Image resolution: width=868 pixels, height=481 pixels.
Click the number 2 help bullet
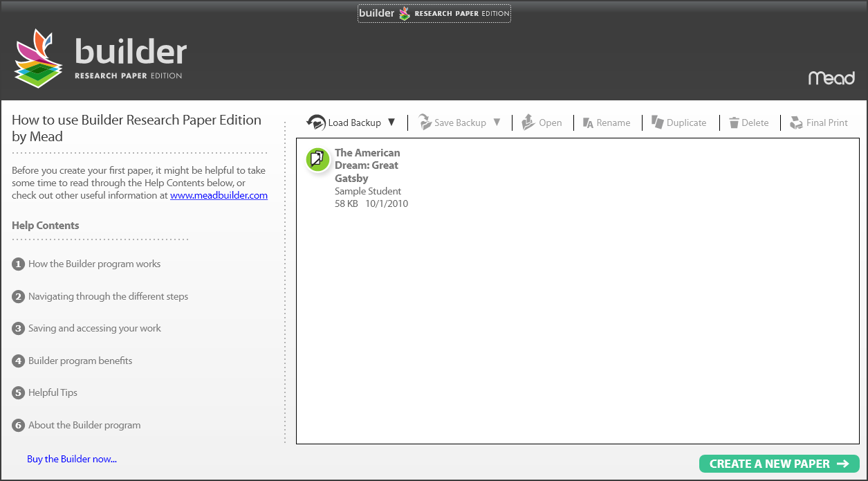coord(19,296)
